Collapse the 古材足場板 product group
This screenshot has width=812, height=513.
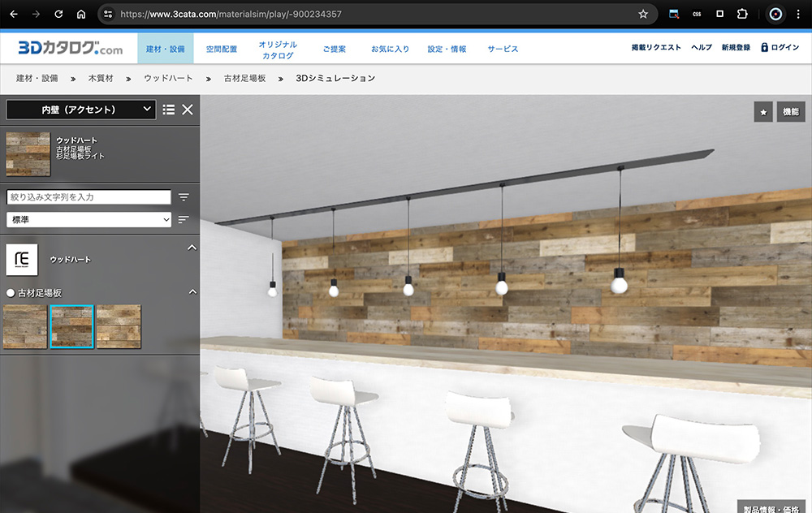coord(192,291)
